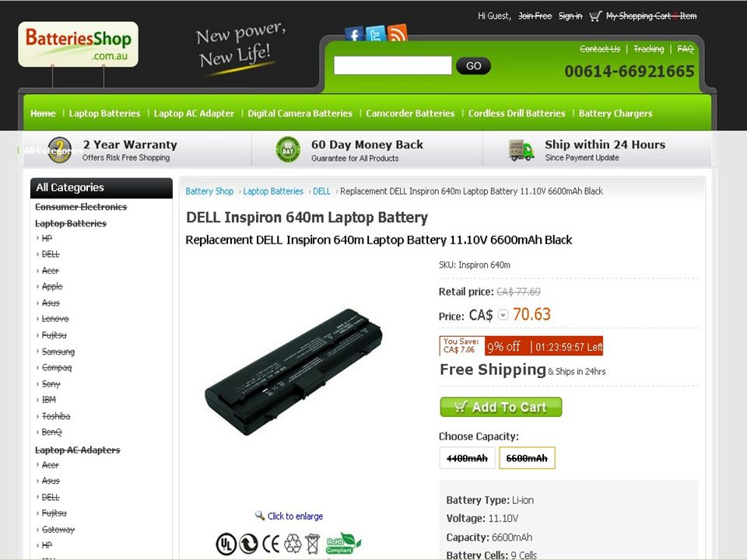
Task: Click the RoHS Compliant certification logo
Action: click(343, 544)
